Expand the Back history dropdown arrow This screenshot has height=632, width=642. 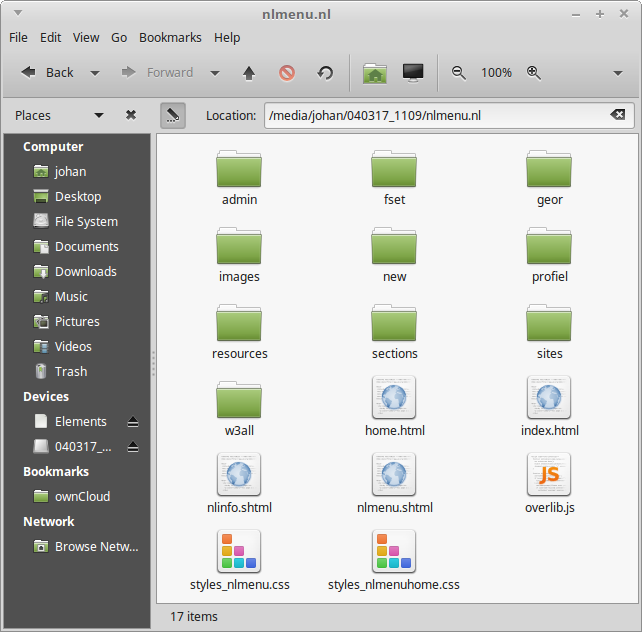95,73
